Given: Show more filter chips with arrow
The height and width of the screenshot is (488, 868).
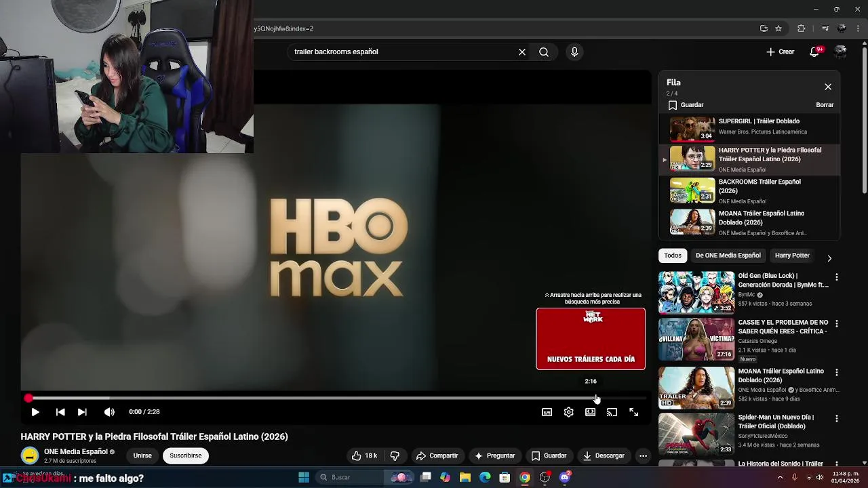Looking at the screenshot, I should pyautogui.click(x=829, y=258).
